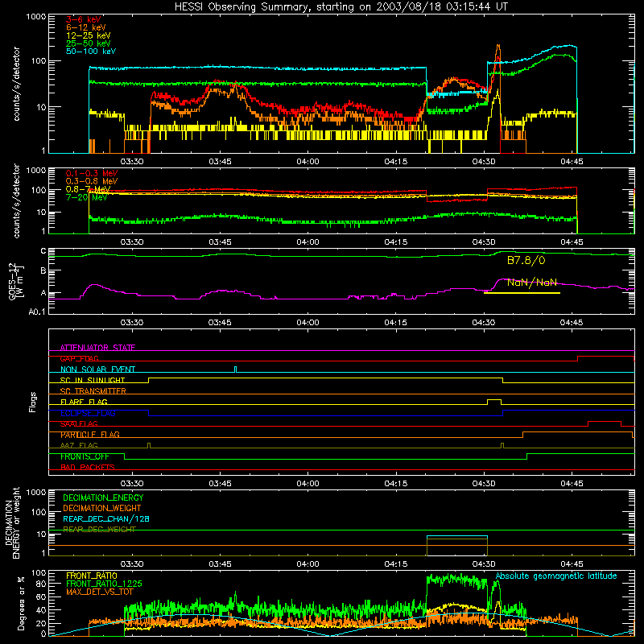Click the Absolute geomagnetic latitude label
This screenshot has height=644, width=644.
click(x=556, y=576)
